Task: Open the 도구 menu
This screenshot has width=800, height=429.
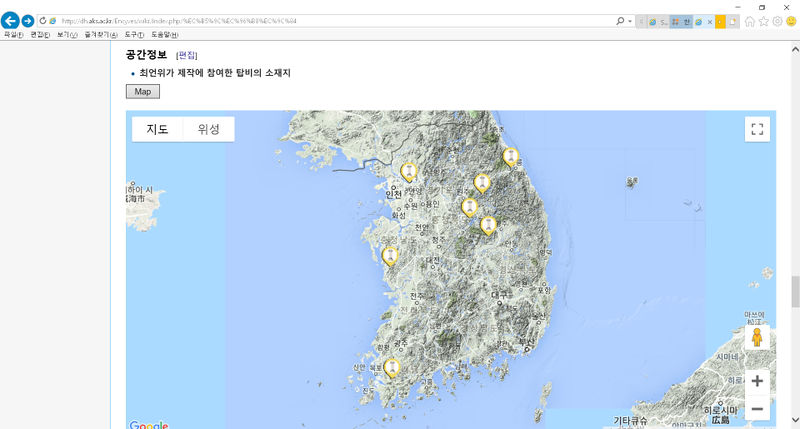Action: pos(134,34)
